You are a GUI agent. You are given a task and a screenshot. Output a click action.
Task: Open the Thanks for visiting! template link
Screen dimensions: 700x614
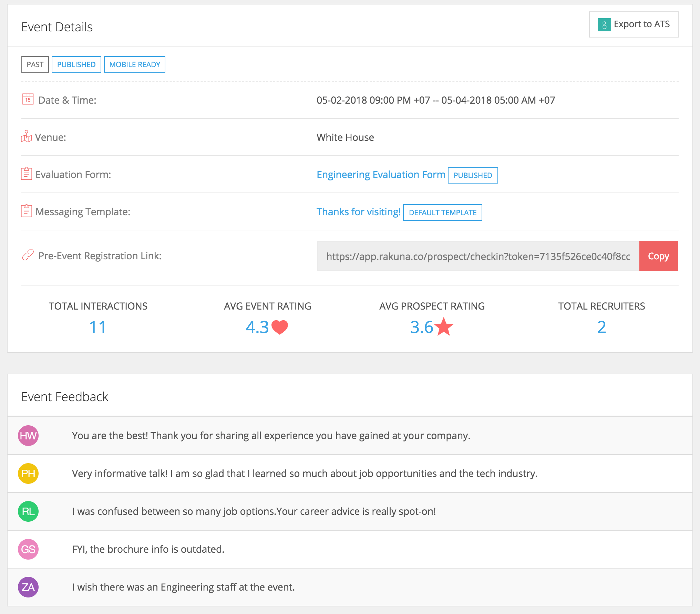pyautogui.click(x=358, y=212)
